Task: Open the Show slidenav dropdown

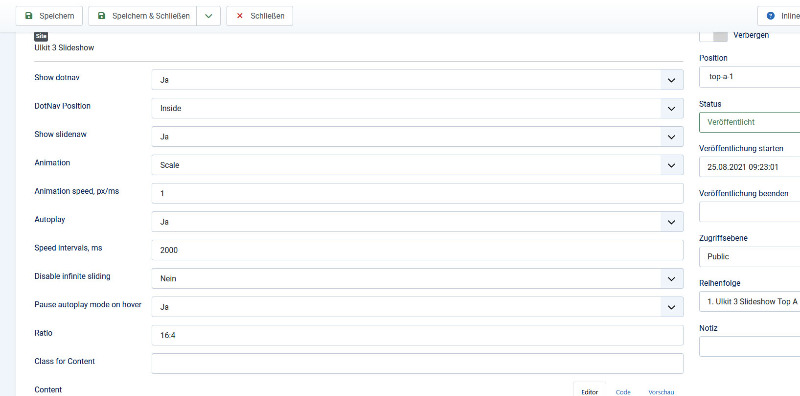Action: [417, 137]
